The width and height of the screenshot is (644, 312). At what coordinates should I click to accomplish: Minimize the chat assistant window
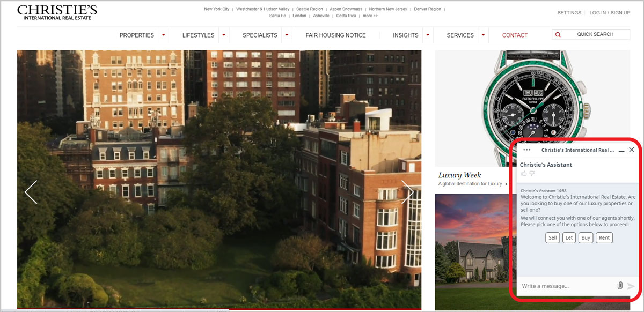pyautogui.click(x=621, y=151)
